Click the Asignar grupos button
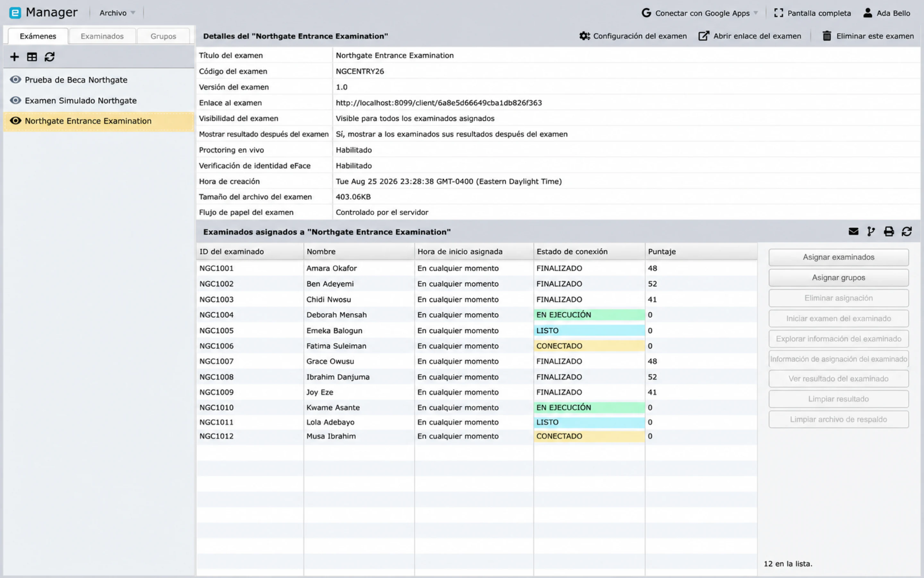The width and height of the screenshot is (924, 578). pos(838,278)
